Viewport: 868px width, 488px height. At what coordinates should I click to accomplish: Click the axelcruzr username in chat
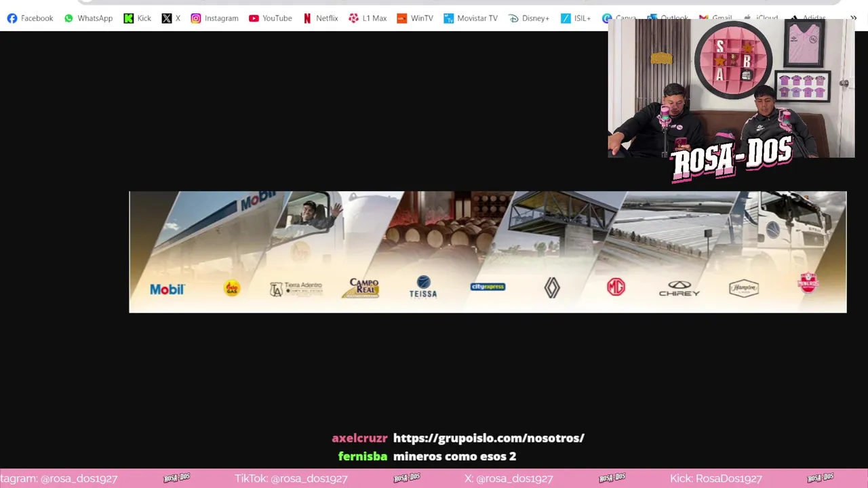pos(359,438)
